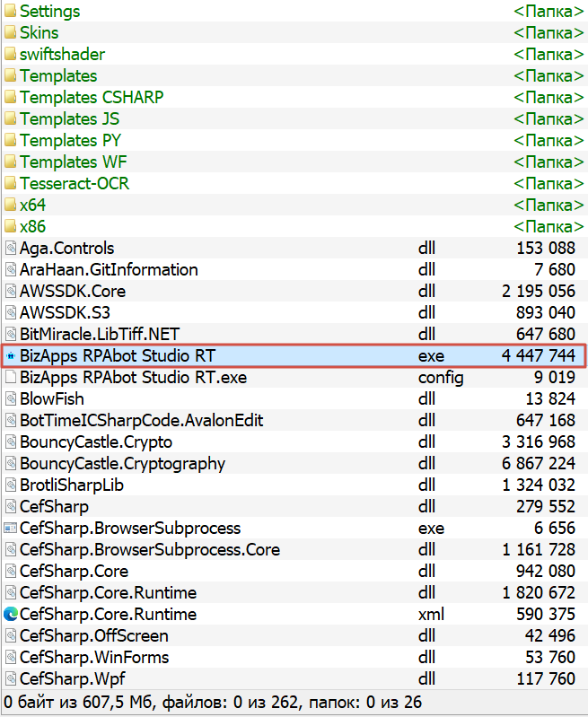The image size is (588, 717).
Task: Click the xml extension cell
Action: [432, 614]
